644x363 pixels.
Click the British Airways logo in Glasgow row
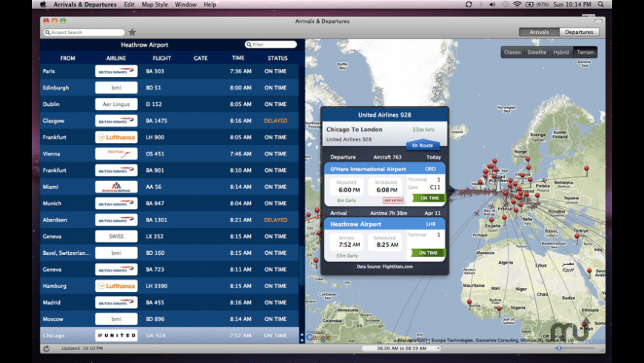click(116, 121)
